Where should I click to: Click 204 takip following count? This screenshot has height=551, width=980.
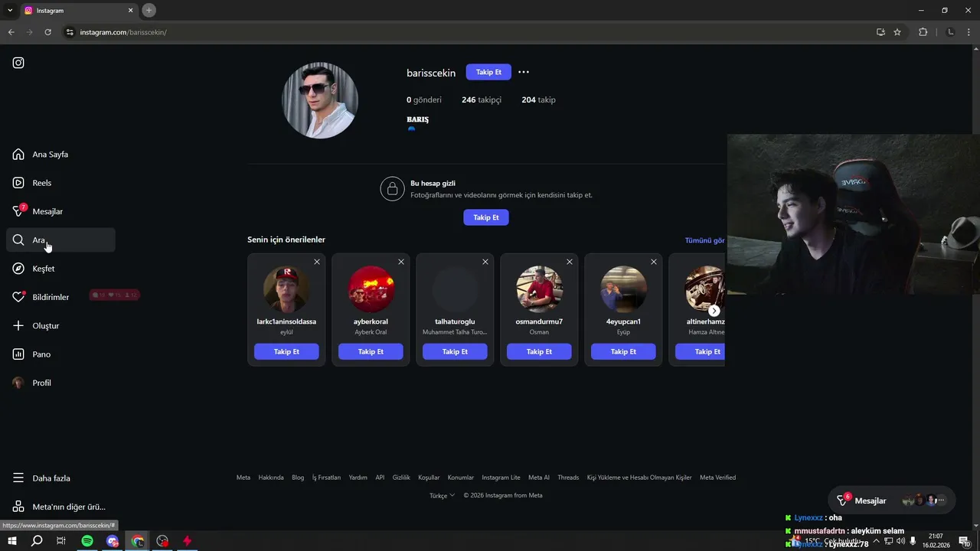[x=538, y=100]
